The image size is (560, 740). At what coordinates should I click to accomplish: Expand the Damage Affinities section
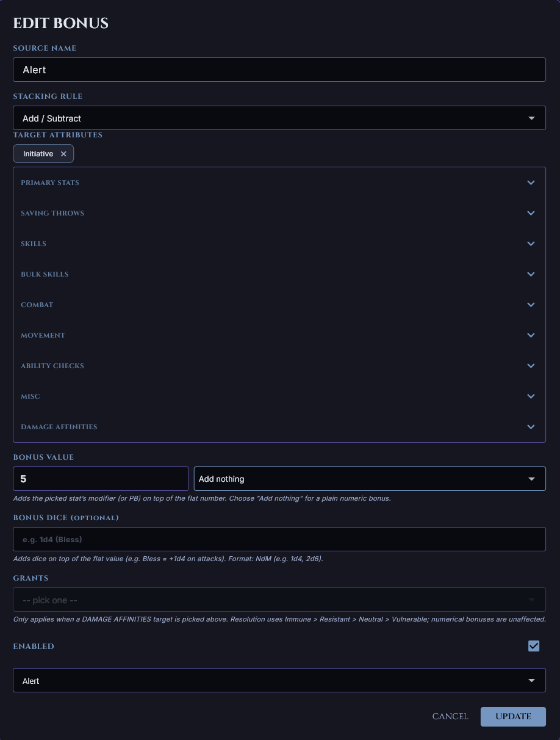pyautogui.click(x=531, y=427)
